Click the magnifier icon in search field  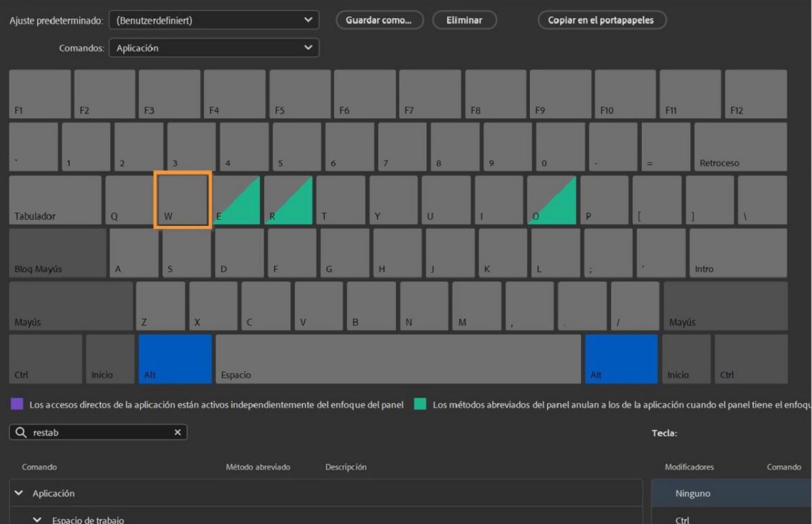[21, 433]
